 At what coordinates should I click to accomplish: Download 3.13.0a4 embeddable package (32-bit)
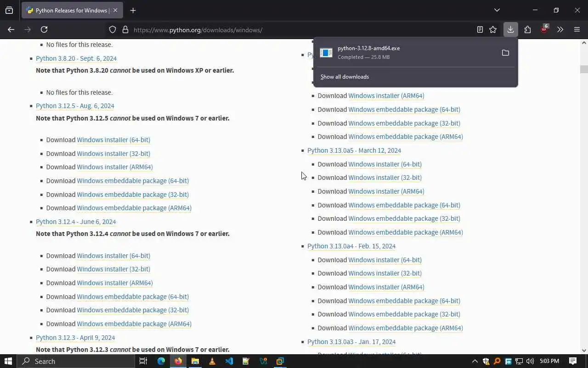(404, 314)
